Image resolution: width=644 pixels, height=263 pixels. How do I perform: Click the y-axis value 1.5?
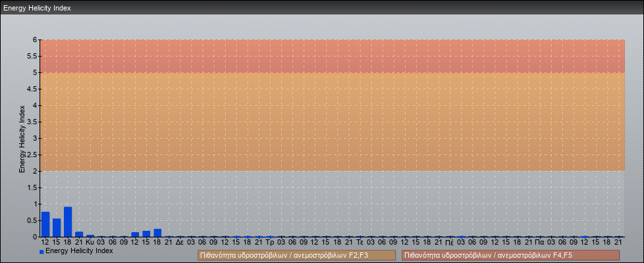point(33,187)
